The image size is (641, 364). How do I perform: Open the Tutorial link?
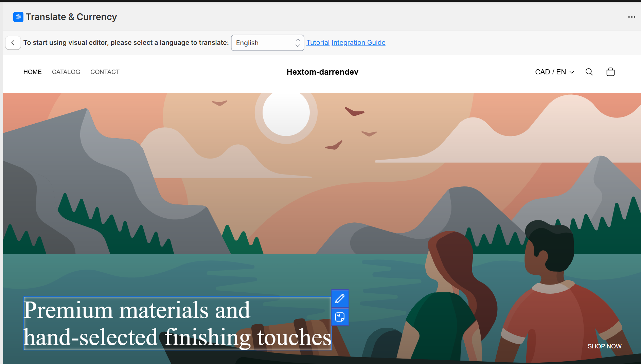(x=318, y=42)
